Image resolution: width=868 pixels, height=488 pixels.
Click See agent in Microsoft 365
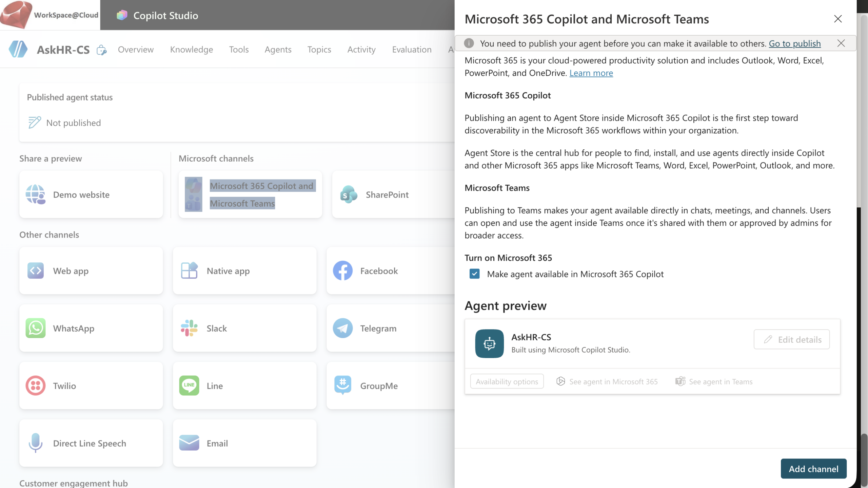pyautogui.click(x=607, y=381)
